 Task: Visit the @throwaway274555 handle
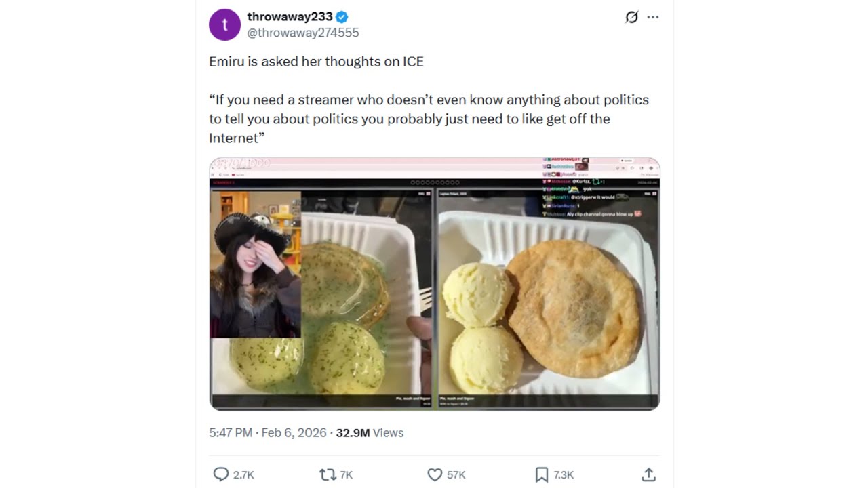[303, 33]
